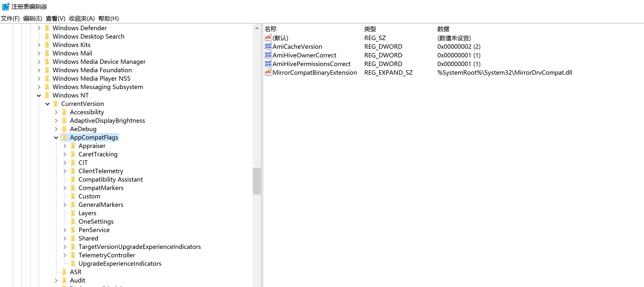Click the AmiHiveOwnerCorrect DWORD icon
The image size is (644, 287).
click(268, 55)
